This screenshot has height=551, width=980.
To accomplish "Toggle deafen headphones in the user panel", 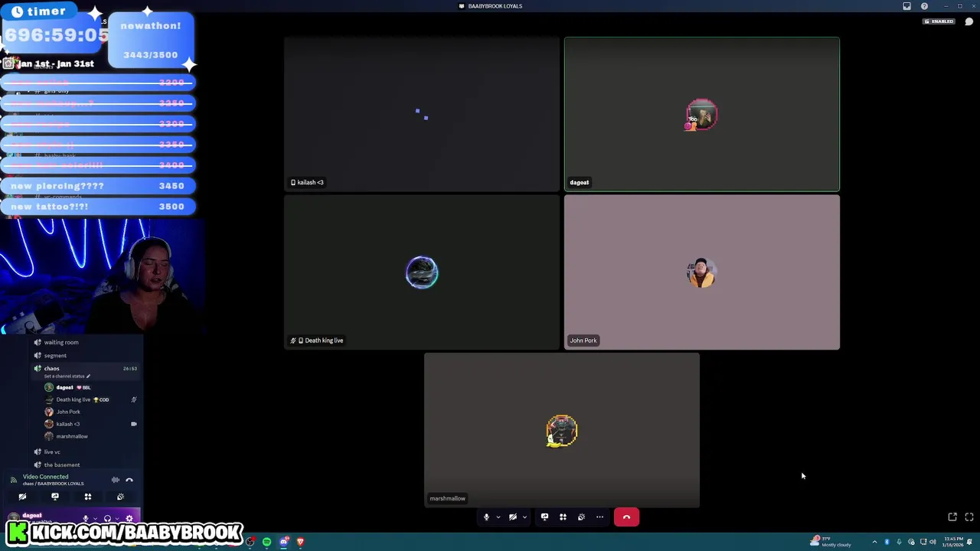I will (x=107, y=519).
